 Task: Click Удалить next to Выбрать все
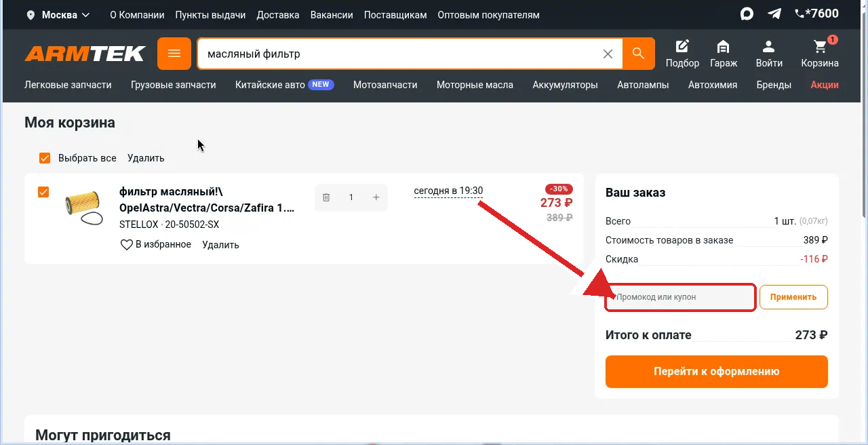[146, 158]
